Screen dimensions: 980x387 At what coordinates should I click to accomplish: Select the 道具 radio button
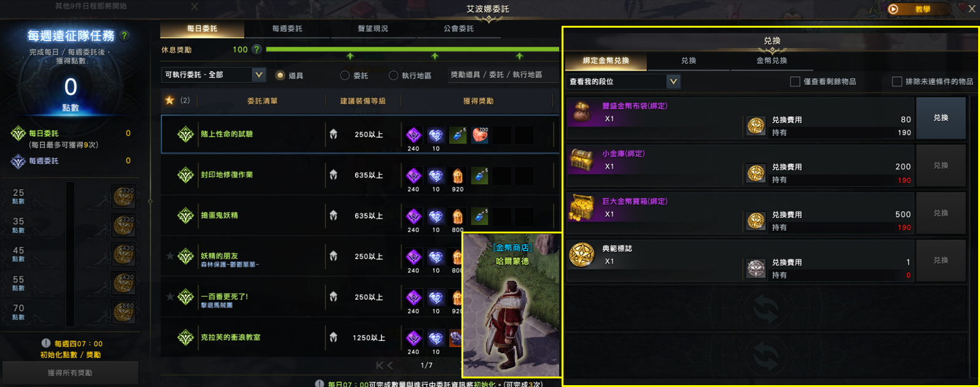click(280, 76)
